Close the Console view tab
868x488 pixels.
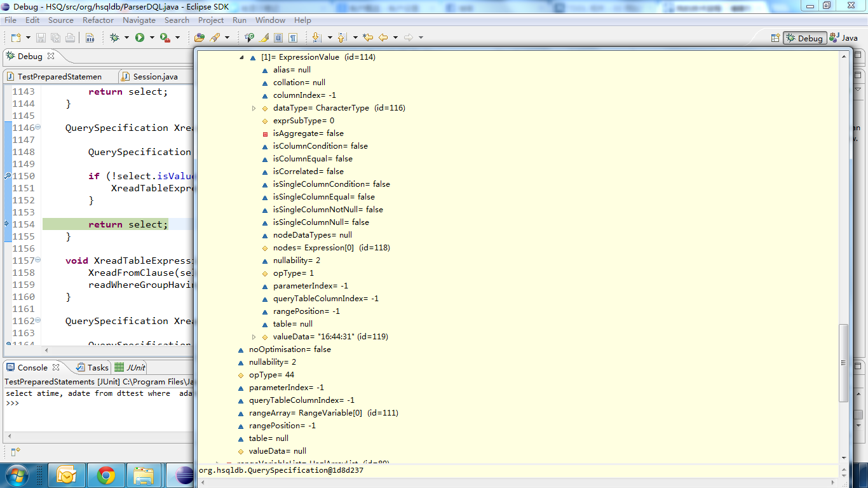pos(56,367)
